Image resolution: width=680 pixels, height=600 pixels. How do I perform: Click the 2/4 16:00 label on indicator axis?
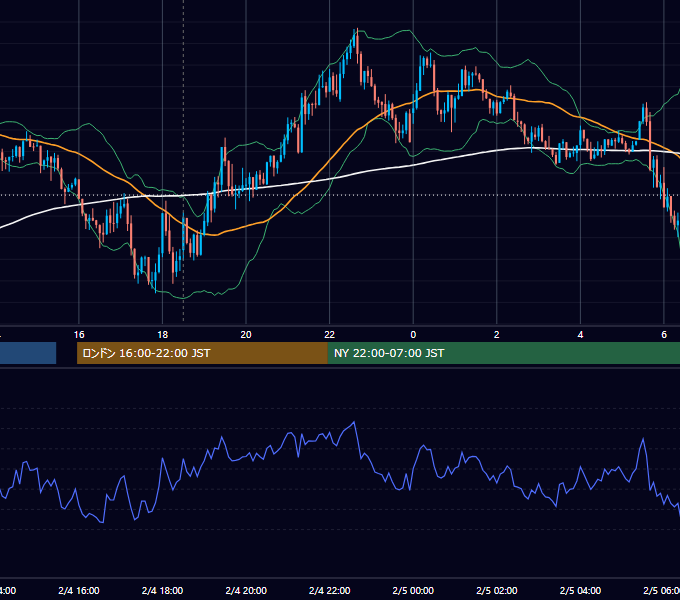point(79,590)
